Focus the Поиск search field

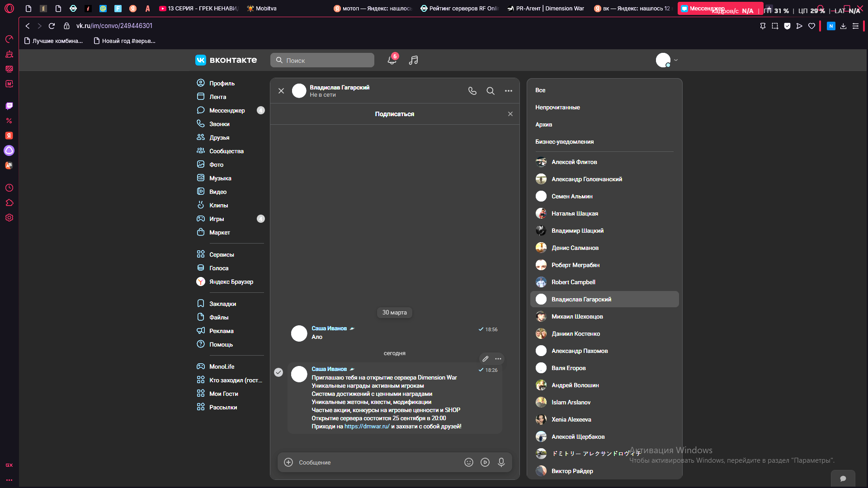coord(322,60)
